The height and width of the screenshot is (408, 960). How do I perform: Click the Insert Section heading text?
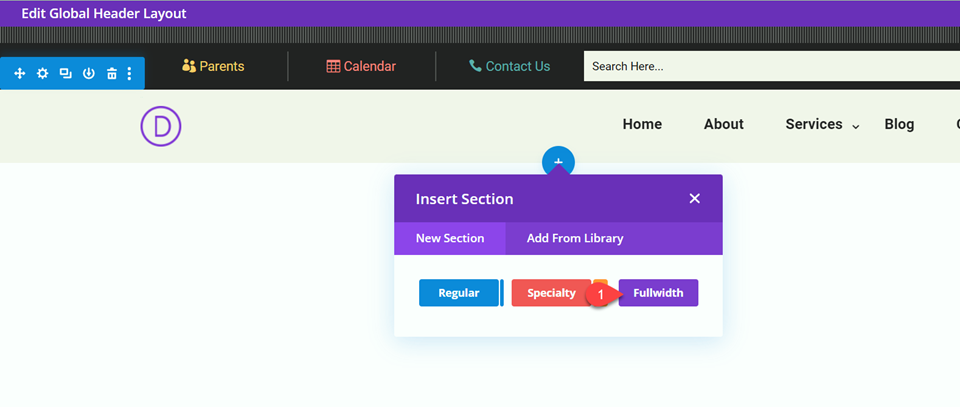click(x=465, y=199)
